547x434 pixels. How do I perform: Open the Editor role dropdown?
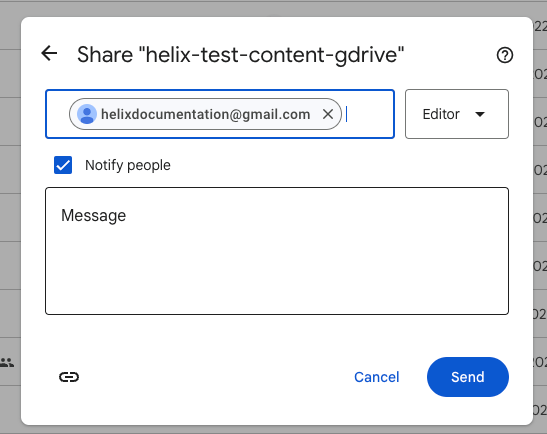click(457, 114)
